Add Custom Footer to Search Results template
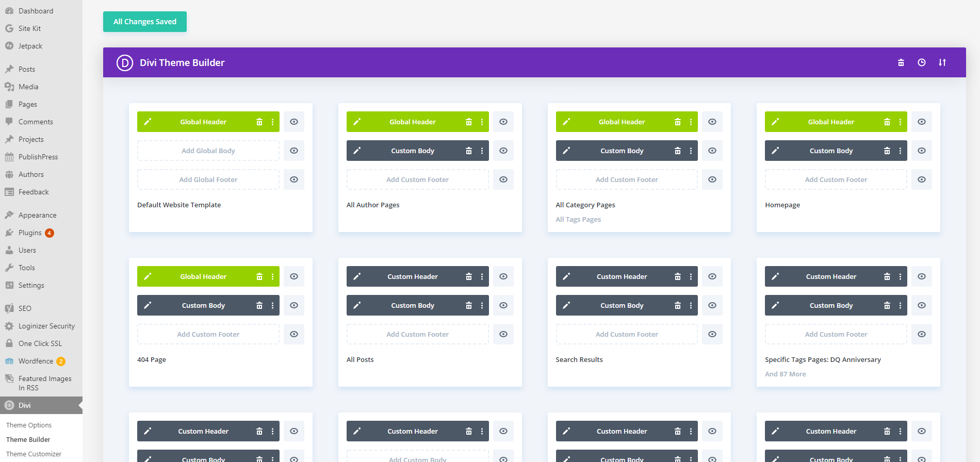 [627, 335]
